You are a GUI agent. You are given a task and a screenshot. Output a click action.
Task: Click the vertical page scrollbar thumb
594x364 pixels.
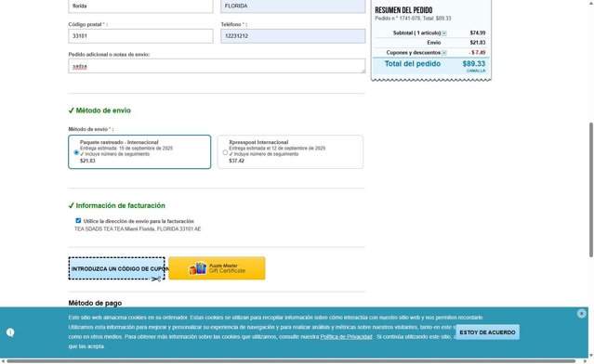pyautogui.click(x=591, y=190)
